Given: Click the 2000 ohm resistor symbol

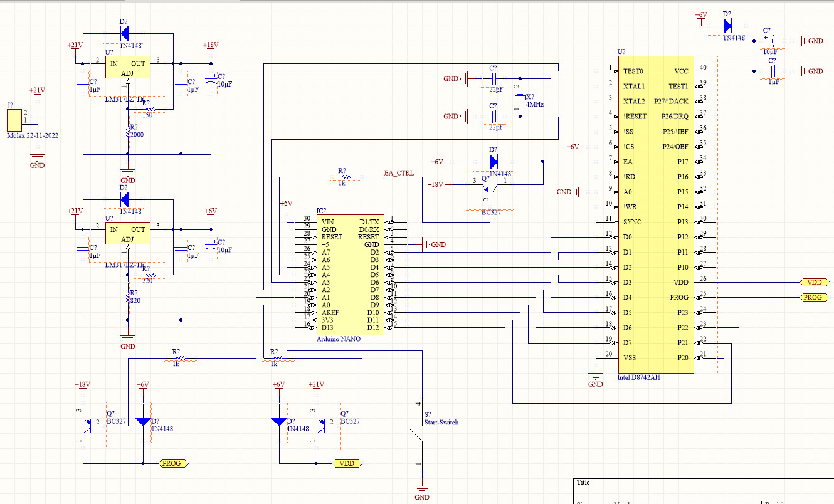Looking at the screenshot, I should (x=128, y=132).
